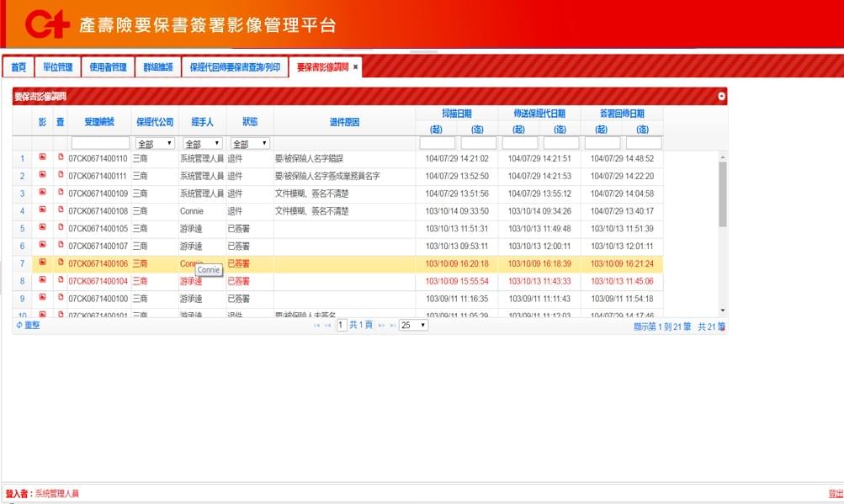Open image icon for row 07CK0671400108
The width and height of the screenshot is (844, 504).
pos(43,210)
